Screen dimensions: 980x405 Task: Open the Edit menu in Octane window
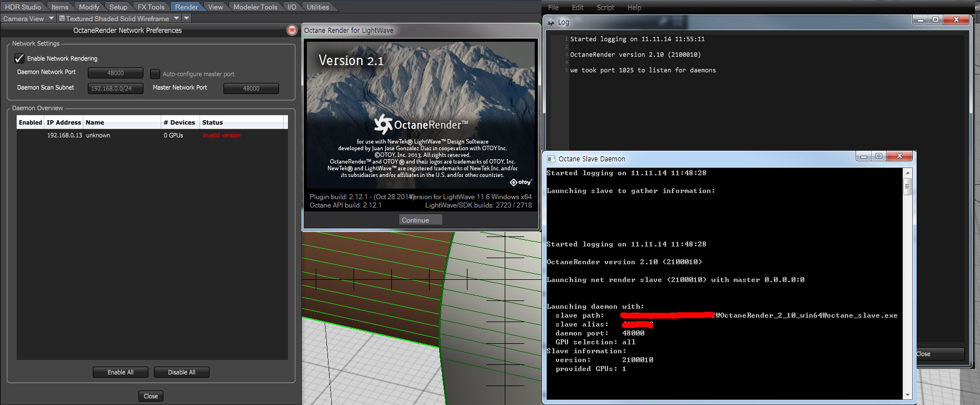pyautogui.click(x=578, y=7)
